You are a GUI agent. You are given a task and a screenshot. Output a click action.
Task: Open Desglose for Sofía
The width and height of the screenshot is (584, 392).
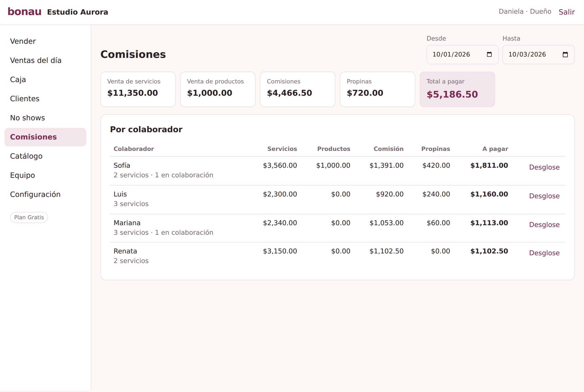coord(544,167)
